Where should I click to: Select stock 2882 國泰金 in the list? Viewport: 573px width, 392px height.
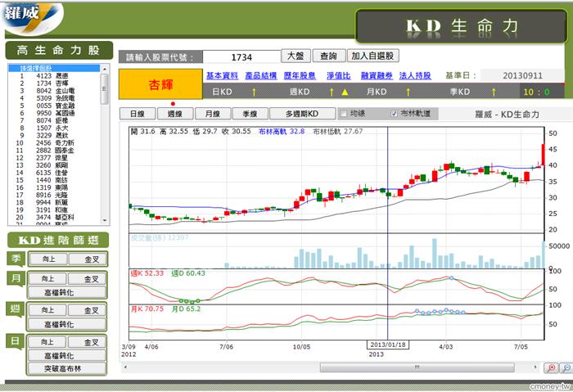click(x=54, y=150)
